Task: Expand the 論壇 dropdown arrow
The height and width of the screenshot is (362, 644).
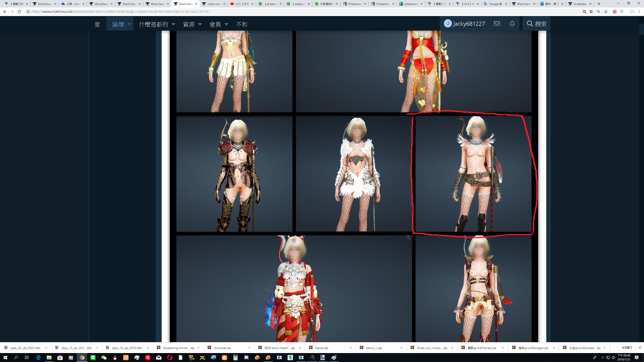Action: tap(129, 24)
